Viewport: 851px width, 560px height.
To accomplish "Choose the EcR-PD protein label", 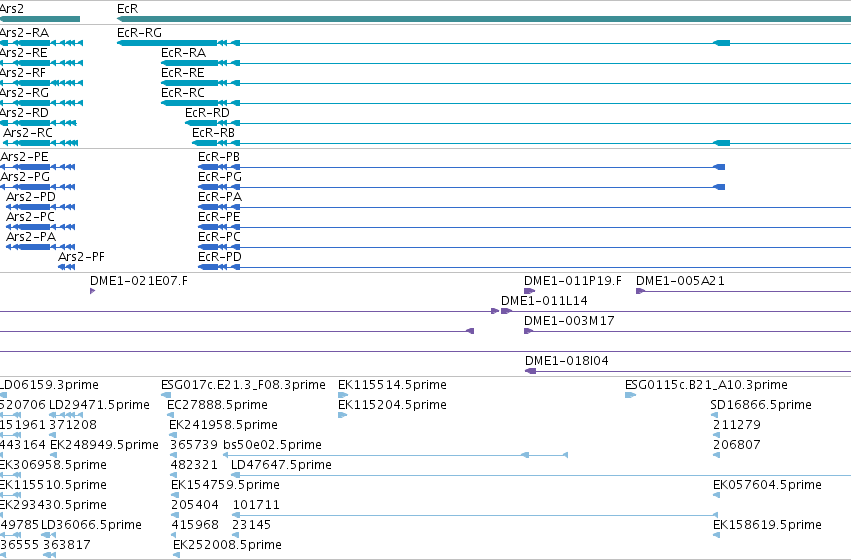I will [x=220, y=257].
